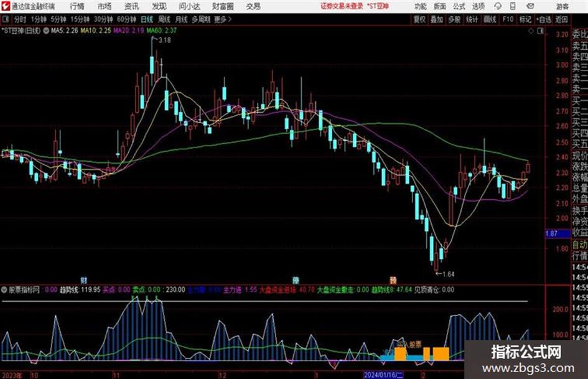The image size is (588, 379).
Task: Open the 行情 menu
Action: [77, 6]
